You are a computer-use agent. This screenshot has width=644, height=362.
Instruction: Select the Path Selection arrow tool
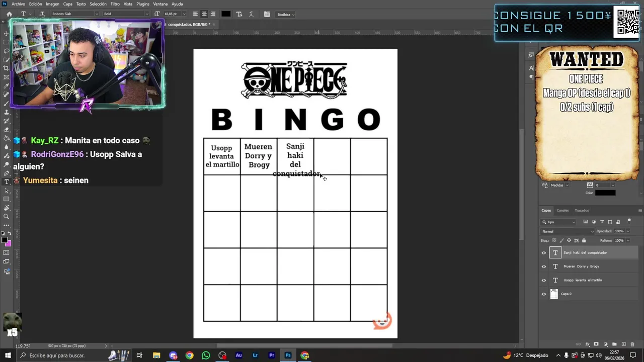[7, 191]
